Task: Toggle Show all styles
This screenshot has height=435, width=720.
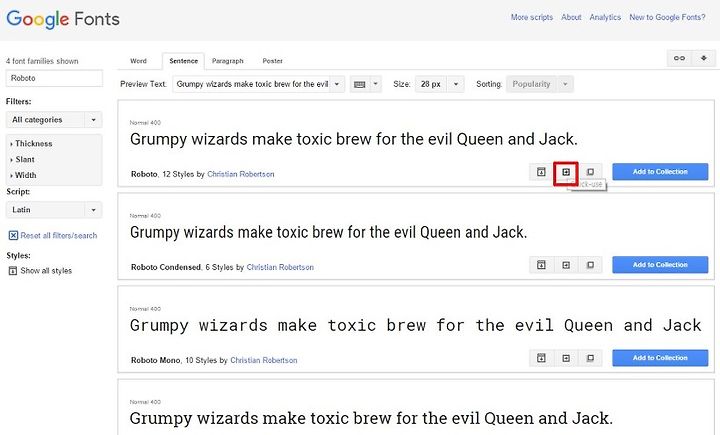Action: click(x=40, y=271)
